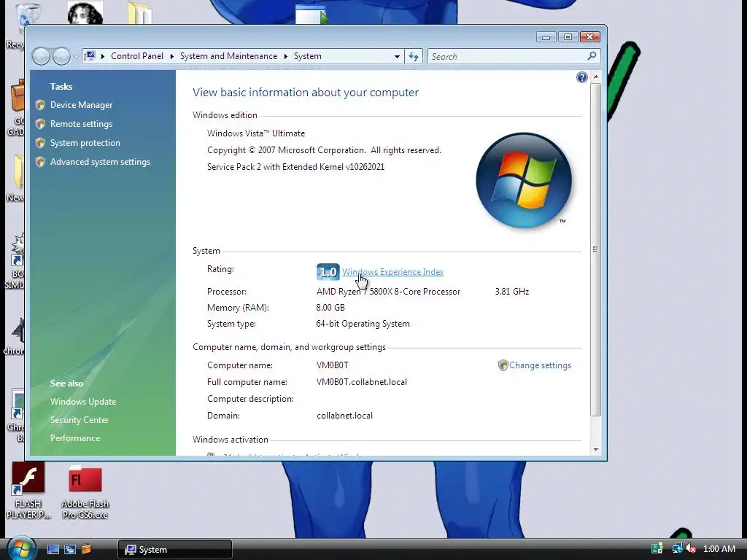The height and width of the screenshot is (560, 747).
Task: Open recent pages dropdown beside Forward
Action: [75, 57]
